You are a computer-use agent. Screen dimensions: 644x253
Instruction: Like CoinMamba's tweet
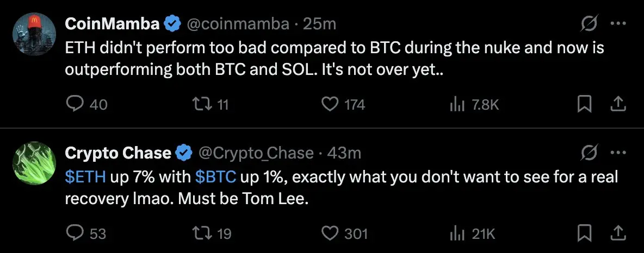coord(330,104)
